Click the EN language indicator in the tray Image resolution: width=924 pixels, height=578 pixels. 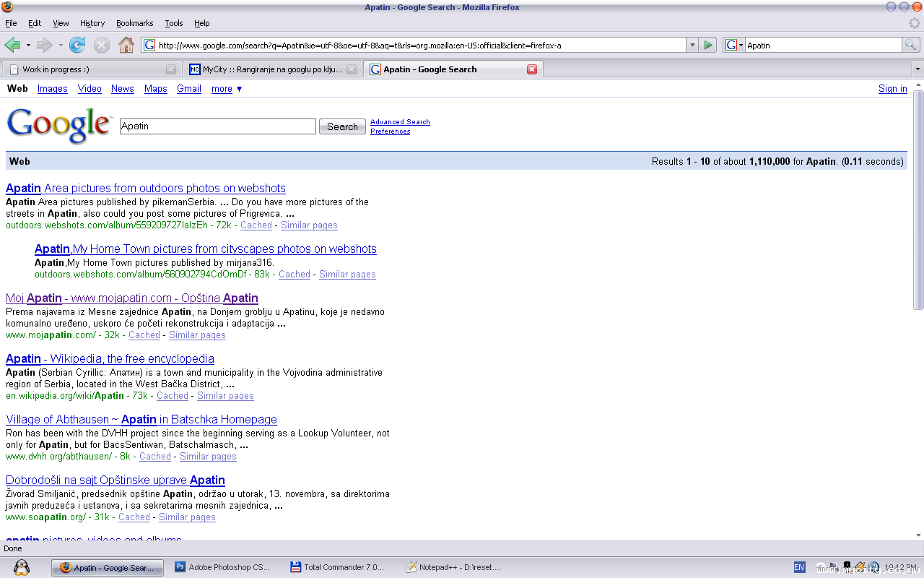[799, 567]
